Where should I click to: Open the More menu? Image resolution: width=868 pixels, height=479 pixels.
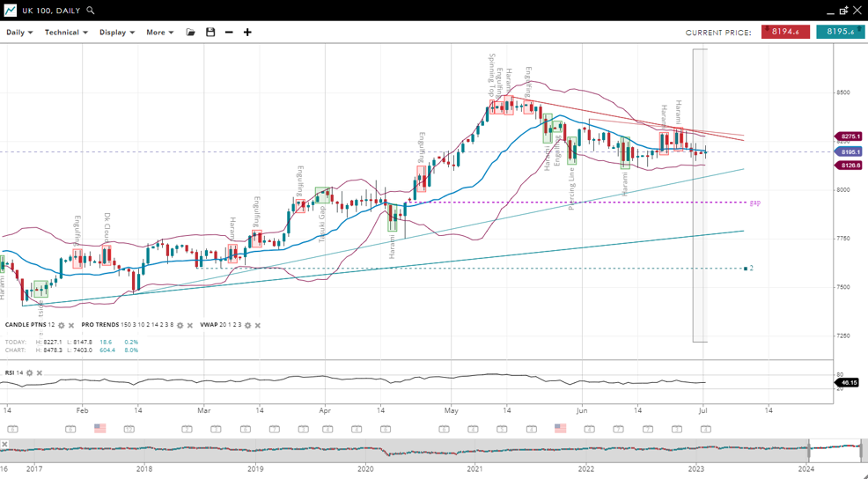point(159,33)
